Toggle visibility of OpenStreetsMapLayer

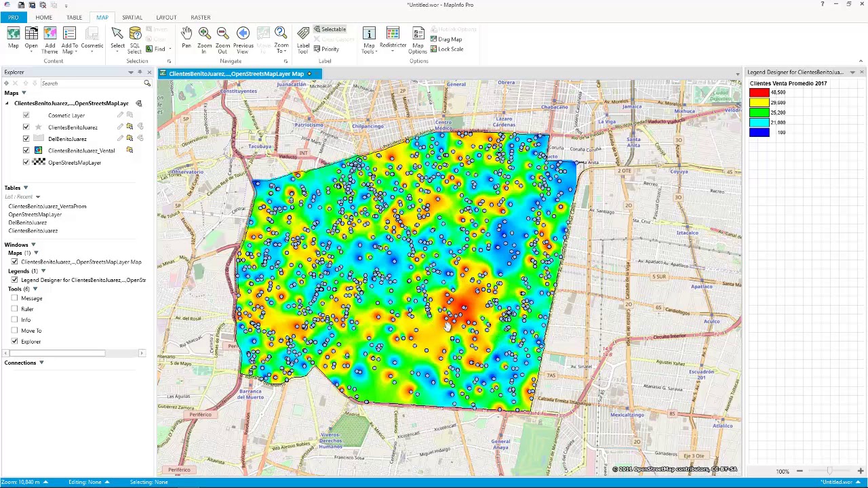[x=26, y=162]
